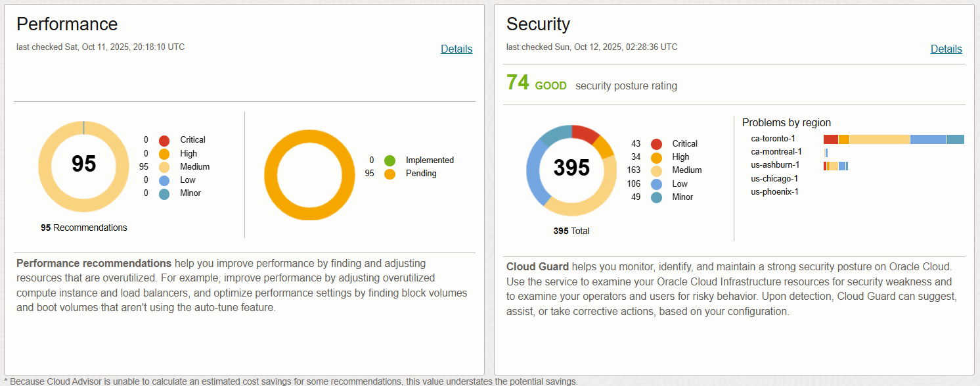Click the red Critical dot in Security legend
The width and height of the screenshot is (980, 386).
click(656, 144)
